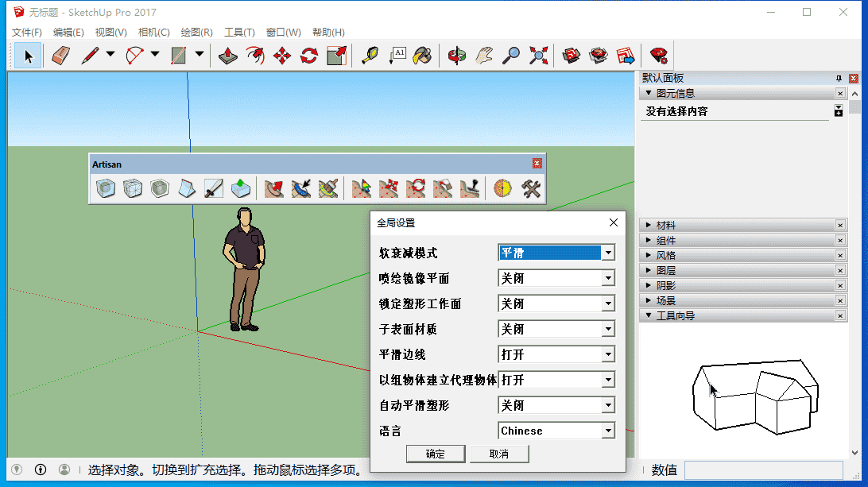The width and height of the screenshot is (868, 487).
Task: Click Artisan Vertex Move icon
Action: (389, 188)
